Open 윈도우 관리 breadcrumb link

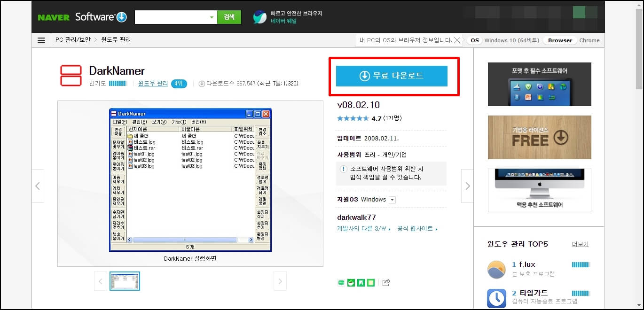coord(116,40)
